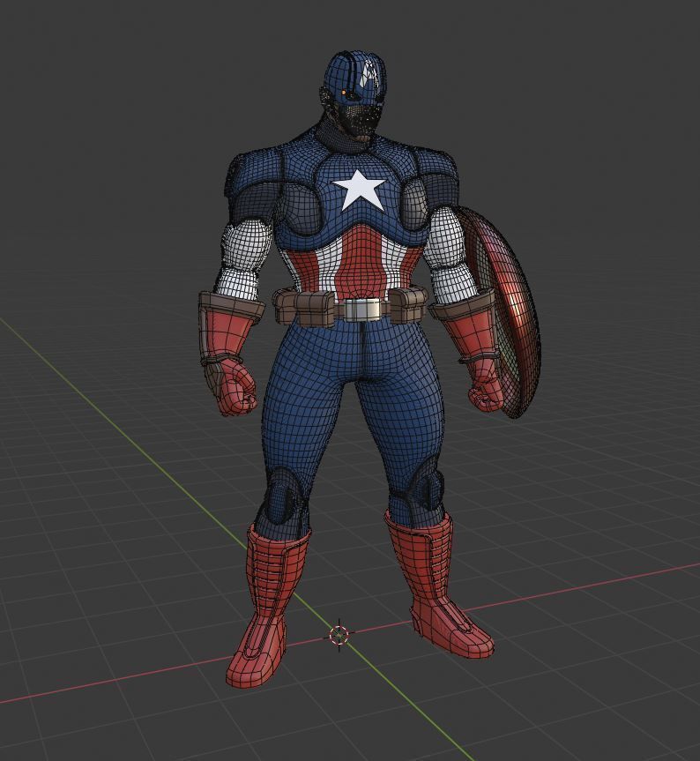
Task: Click the red fist next to the shield
Action: click(x=487, y=392)
